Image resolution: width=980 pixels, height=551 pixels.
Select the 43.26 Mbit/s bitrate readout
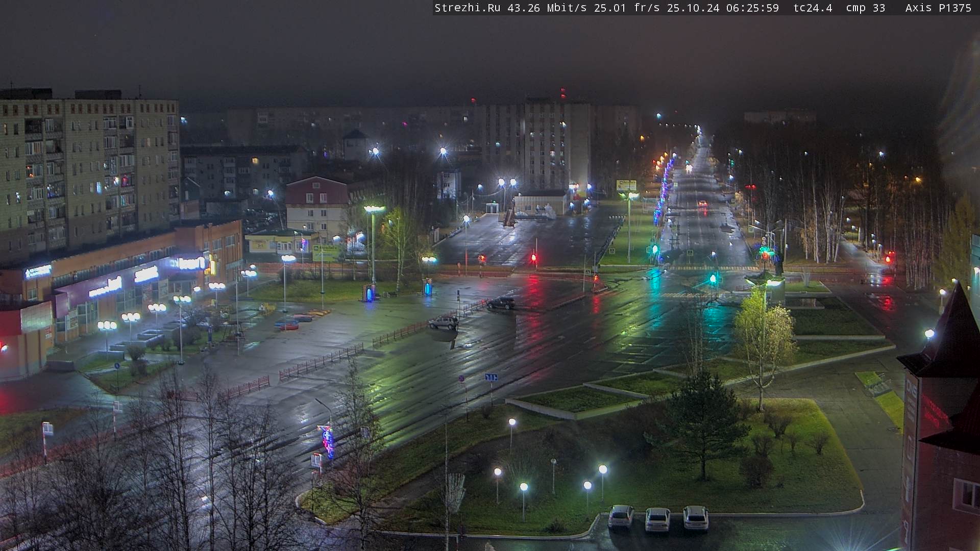point(547,8)
